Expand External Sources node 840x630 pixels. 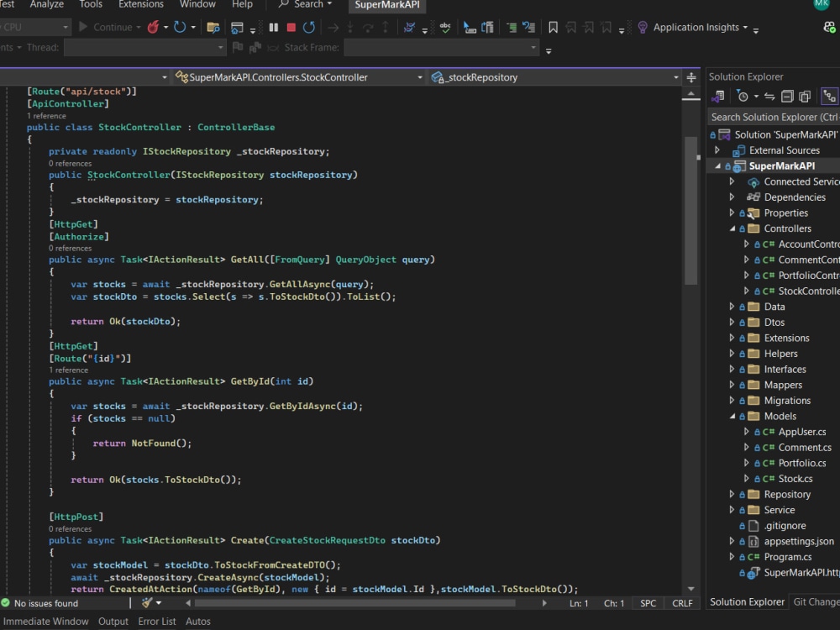[x=717, y=150]
